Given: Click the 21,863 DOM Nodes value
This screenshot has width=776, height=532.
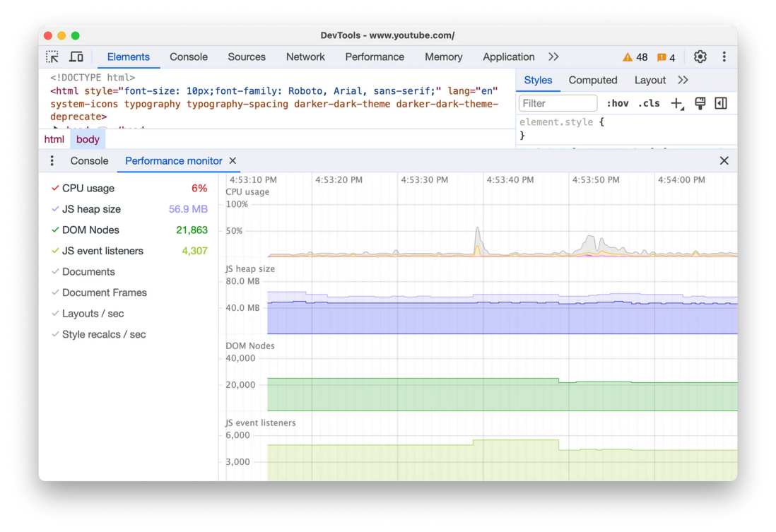Looking at the screenshot, I should coord(192,230).
